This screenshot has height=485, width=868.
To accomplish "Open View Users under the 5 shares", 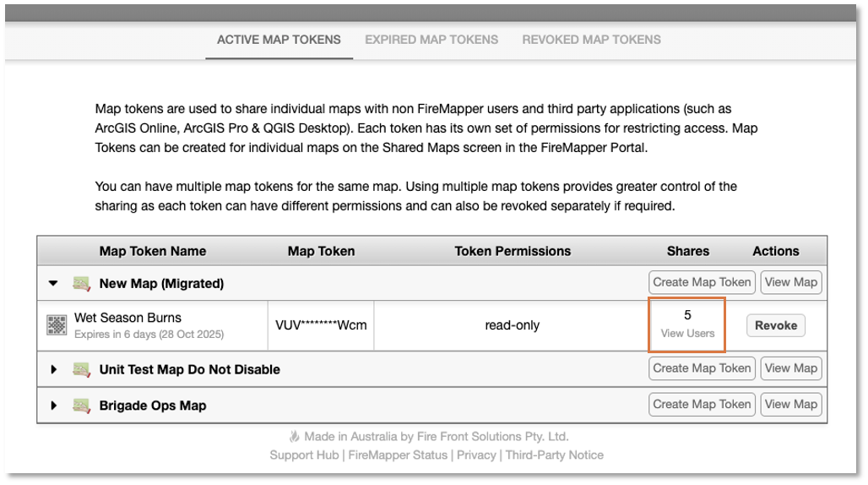I will [687, 334].
